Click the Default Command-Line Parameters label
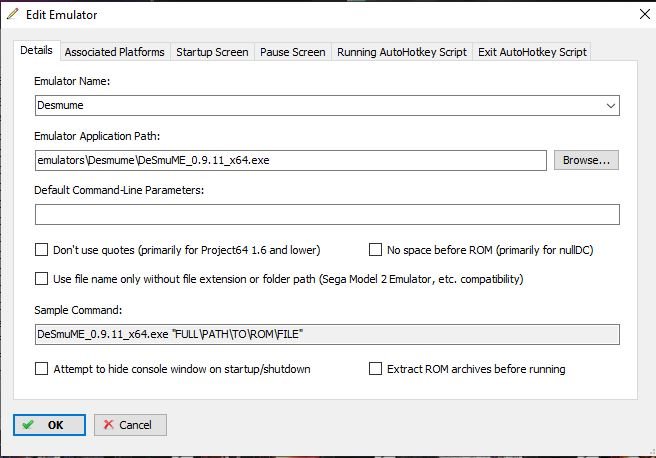This screenshot has width=656, height=458. tap(119, 190)
